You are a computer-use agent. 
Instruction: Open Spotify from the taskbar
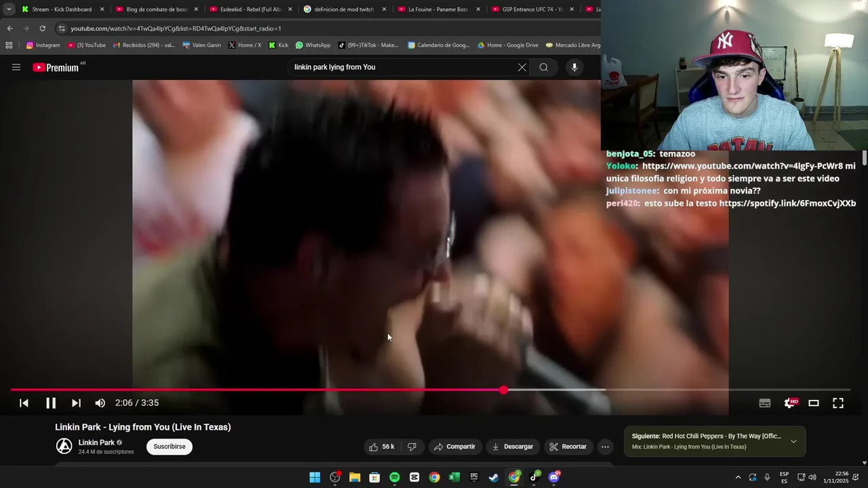(395, 477)
